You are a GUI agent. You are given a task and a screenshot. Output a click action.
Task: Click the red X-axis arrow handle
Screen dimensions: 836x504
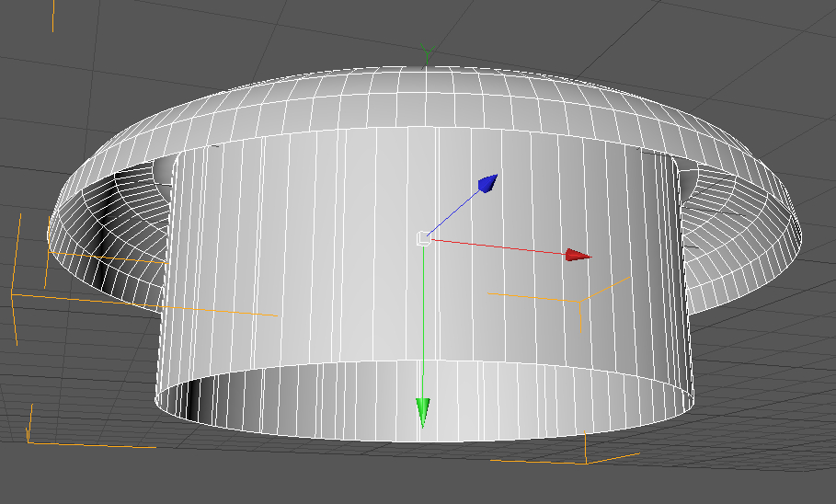point(578,256)
